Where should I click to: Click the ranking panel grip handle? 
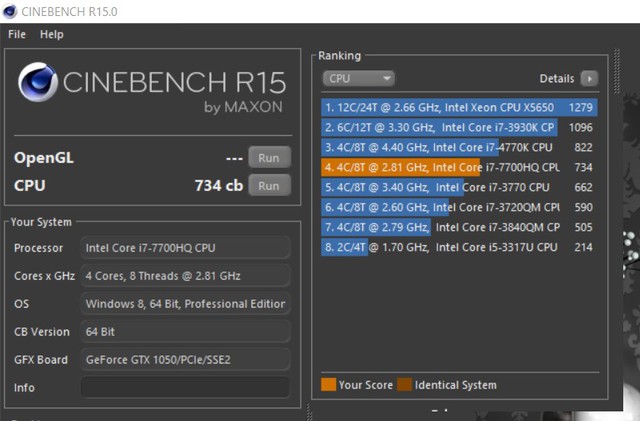click(617, 71)
